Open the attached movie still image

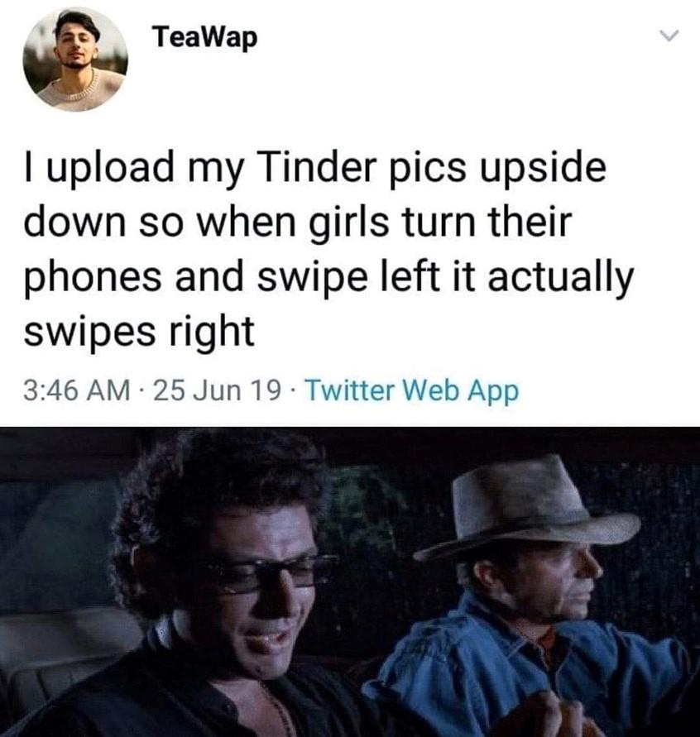click(x=350, y=581)
